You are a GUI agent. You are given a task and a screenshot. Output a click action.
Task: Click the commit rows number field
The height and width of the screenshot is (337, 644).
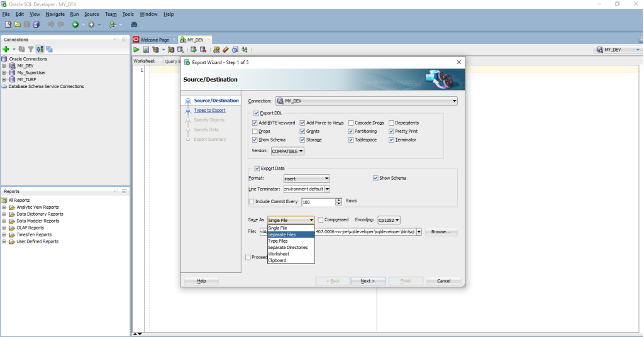click(318, 202)
